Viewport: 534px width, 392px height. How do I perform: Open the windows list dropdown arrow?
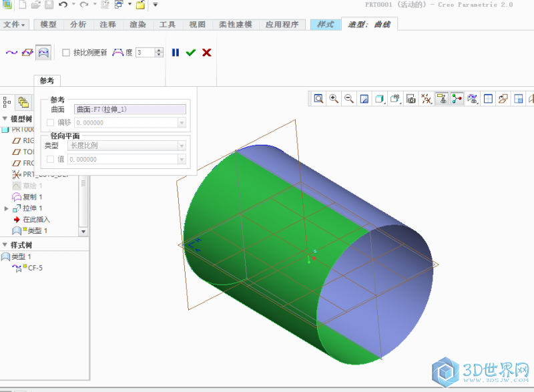pyautogui.click(x=129, y=4)
